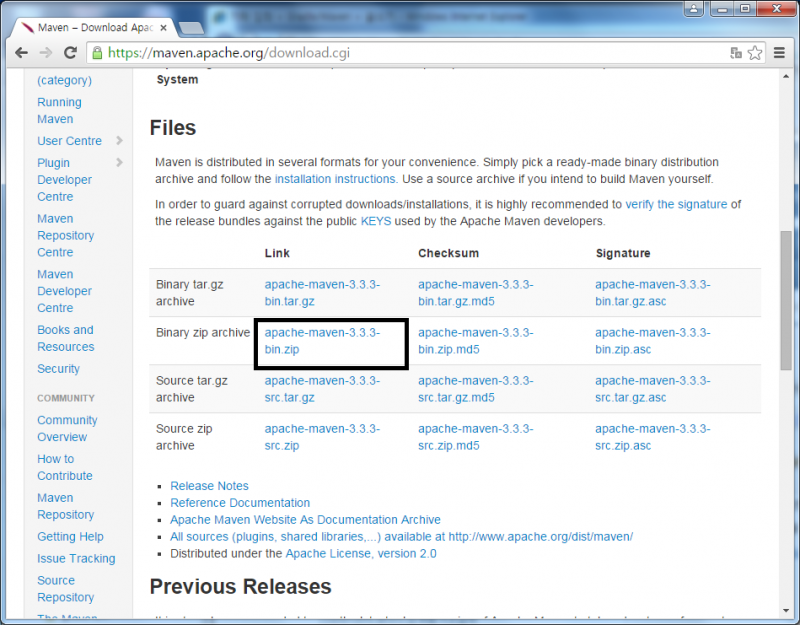800x625 pixels.
Task: Click the Source tar.gz archive row label
Action: [191, 389]
